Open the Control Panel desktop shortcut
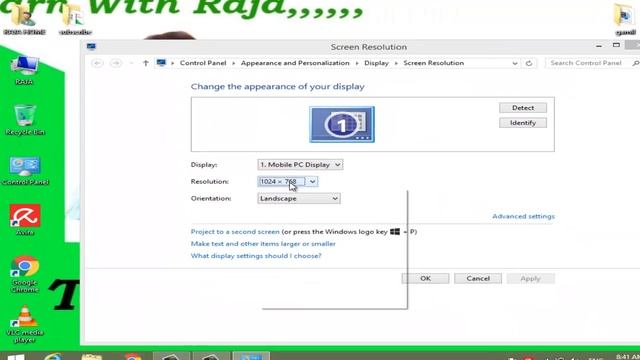Image resolution: width=640 pixels, height=360 pixels. 25,171
